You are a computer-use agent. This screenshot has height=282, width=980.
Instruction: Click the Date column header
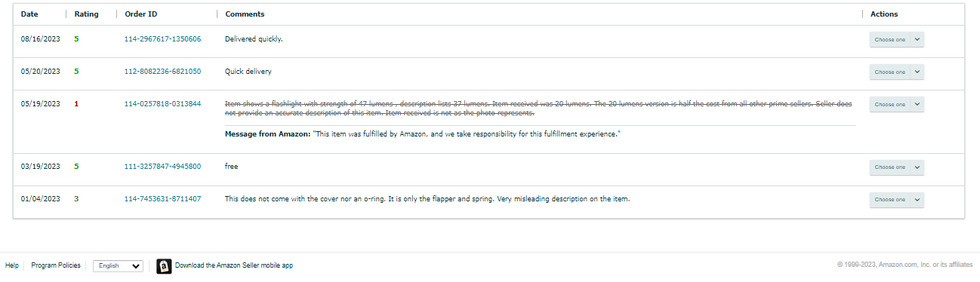coord(29,14)
